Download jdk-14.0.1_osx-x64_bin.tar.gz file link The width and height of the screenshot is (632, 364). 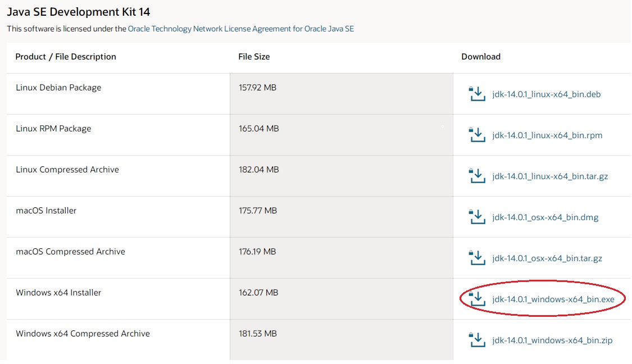[547, 258]
